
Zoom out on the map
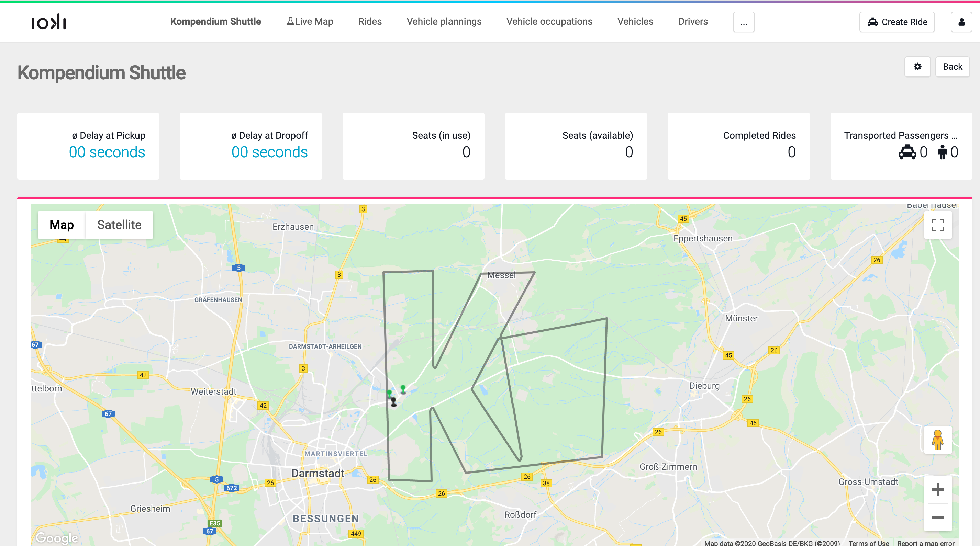[938, 517]
